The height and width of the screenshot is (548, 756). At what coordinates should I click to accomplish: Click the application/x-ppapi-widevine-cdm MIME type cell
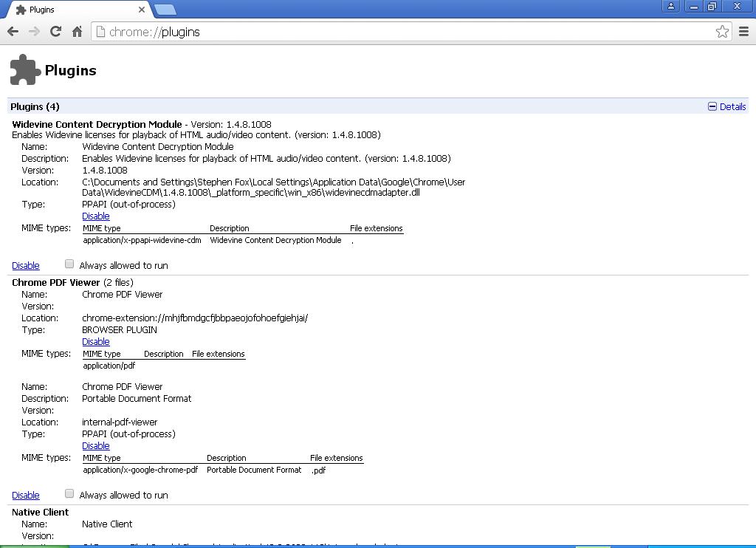click(142, 240)
